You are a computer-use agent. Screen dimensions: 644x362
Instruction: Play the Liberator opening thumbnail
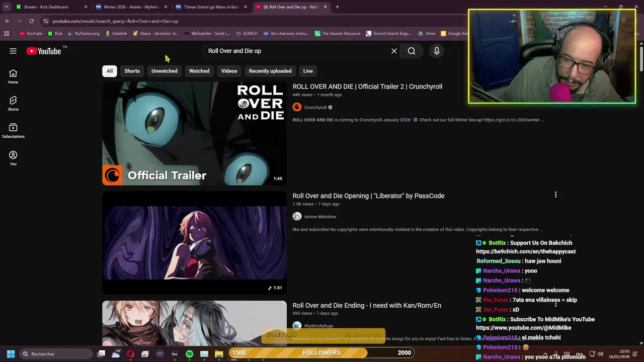click(x=194, y=242)
